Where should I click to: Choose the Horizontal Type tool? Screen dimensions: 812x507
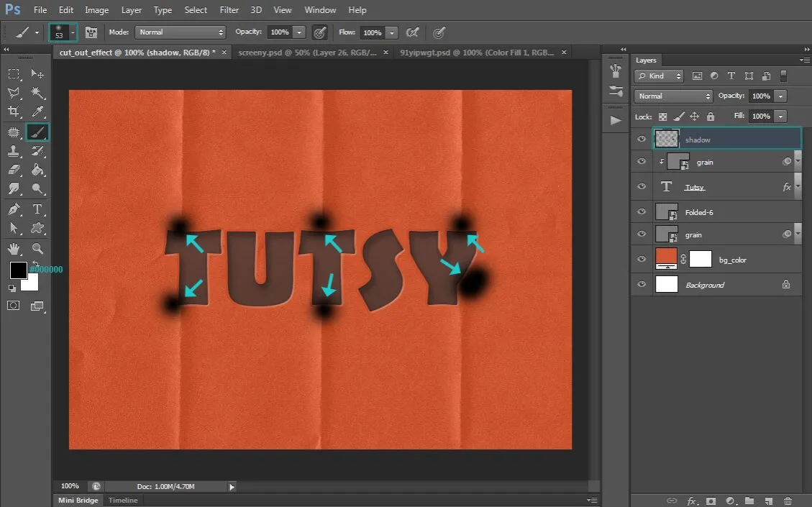[x=37, y=209]
